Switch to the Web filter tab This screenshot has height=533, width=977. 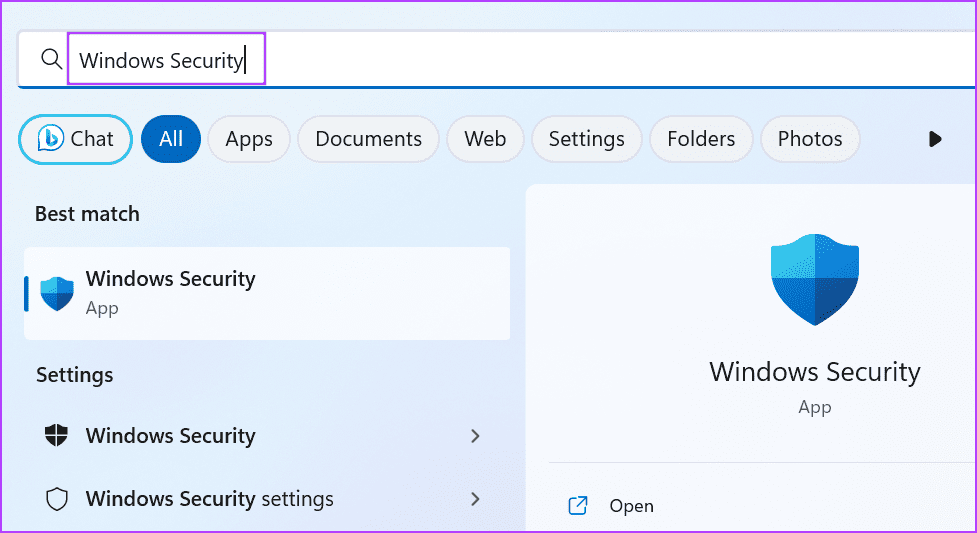(x=485, y=139)
